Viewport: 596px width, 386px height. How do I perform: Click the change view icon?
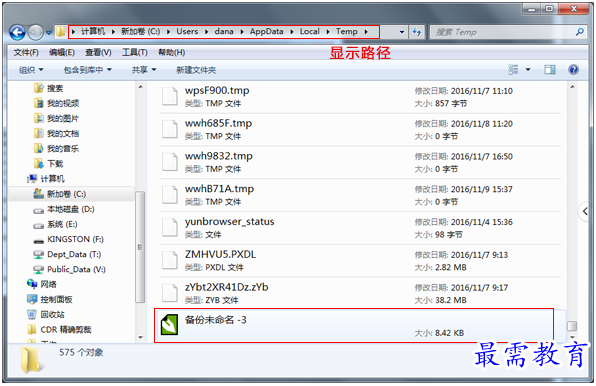tap(513, 70)
